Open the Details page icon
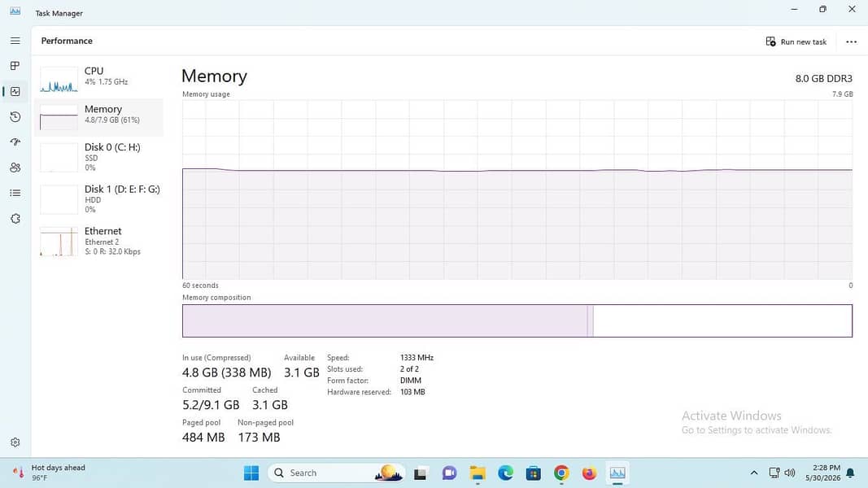The image size is (868, 488). [15, 193]
